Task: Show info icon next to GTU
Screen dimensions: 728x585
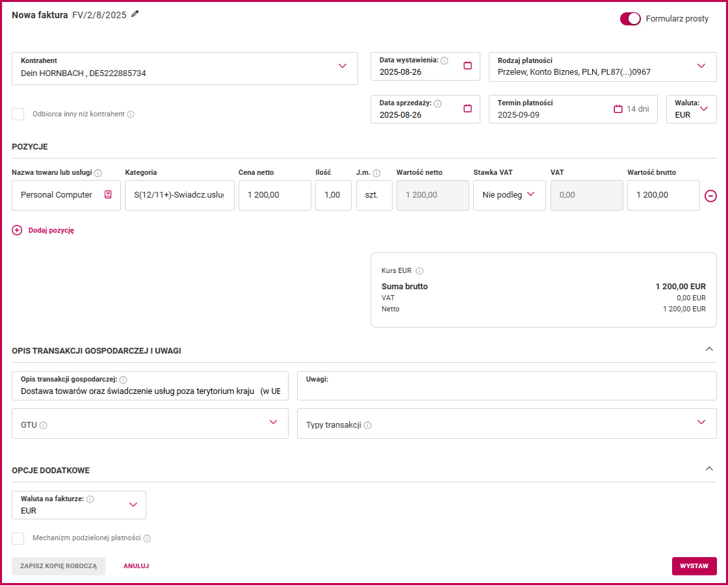Action: click(43, 425)
